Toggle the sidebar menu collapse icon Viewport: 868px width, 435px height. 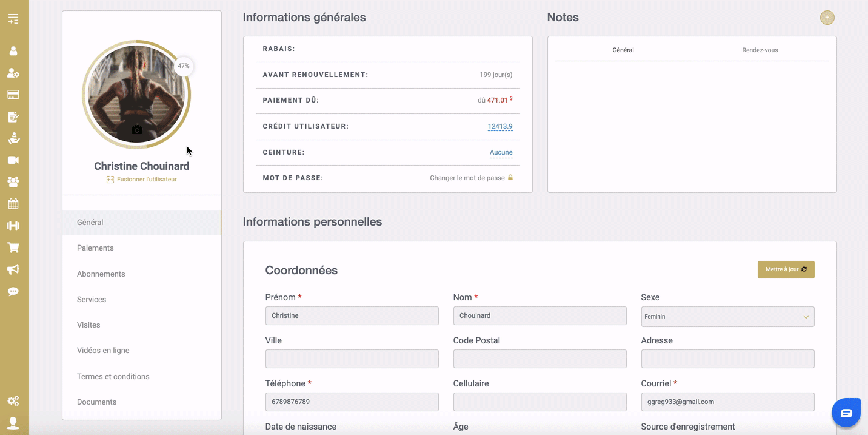[13, 19]
